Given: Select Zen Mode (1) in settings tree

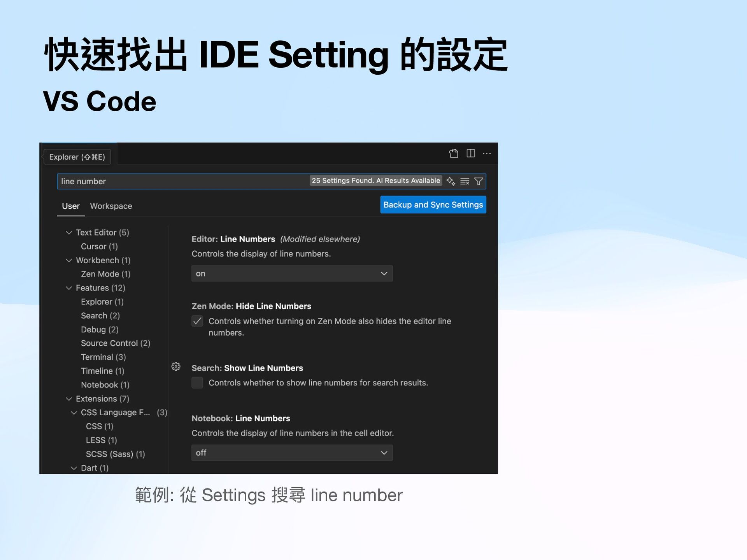Looking at the screenshot, I should pyautogui.click(x=105, y=274).
